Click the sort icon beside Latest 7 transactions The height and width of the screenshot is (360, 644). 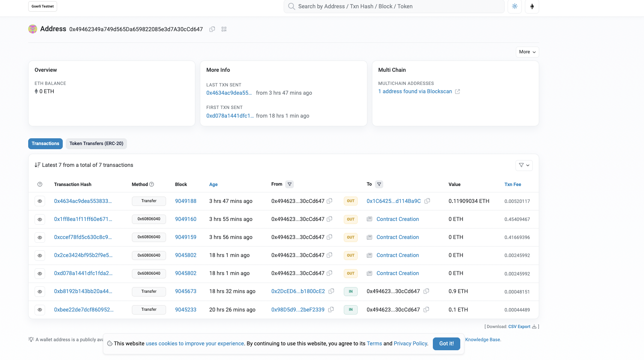point(37,165)
